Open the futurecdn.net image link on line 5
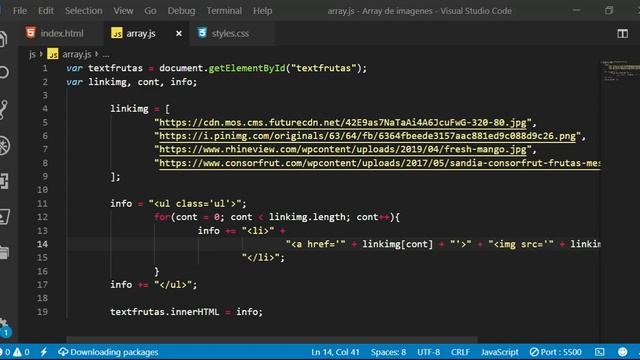640x360 pixels. [x=342, y=122]
